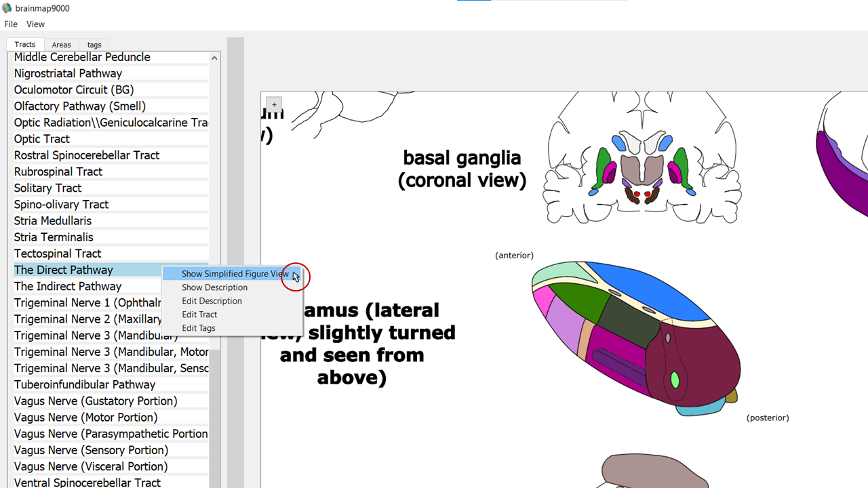
Task: Choose Show Simplified Figure View option
Action: tap(235, 274)
